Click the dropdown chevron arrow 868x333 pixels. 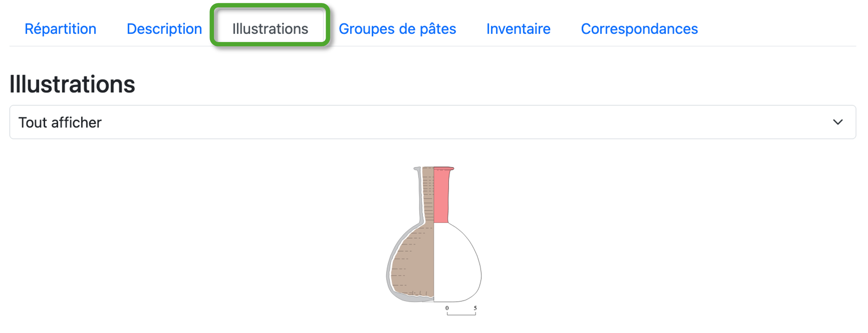(x=838, y=122)
